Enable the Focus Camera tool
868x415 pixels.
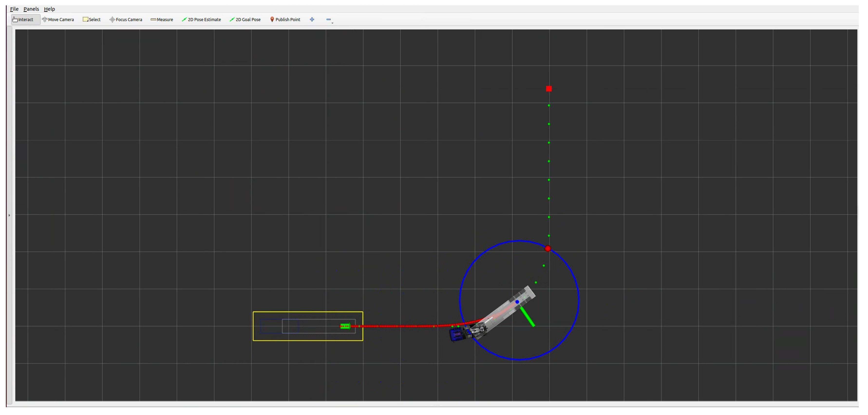126,19
